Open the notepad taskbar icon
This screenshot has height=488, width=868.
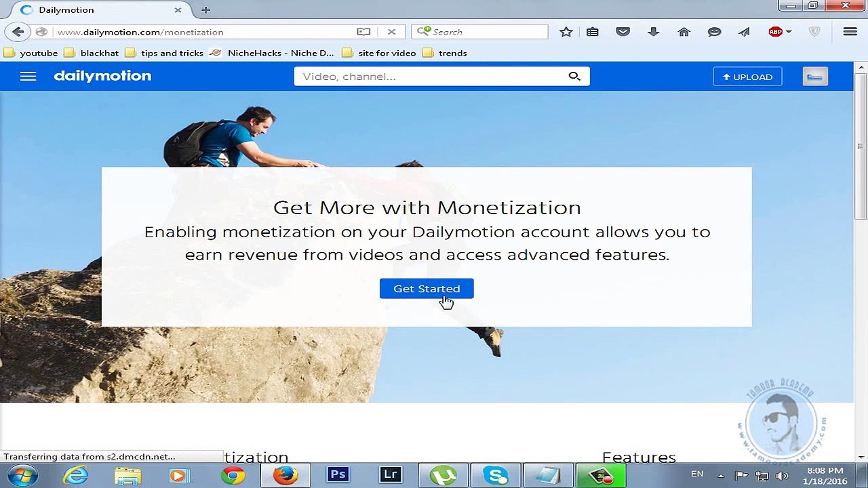548,475
